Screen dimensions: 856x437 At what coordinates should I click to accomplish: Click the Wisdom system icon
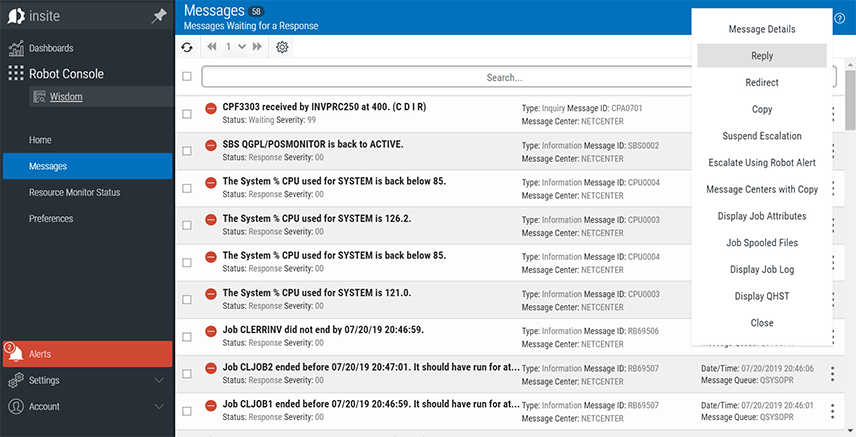(39, 97)
